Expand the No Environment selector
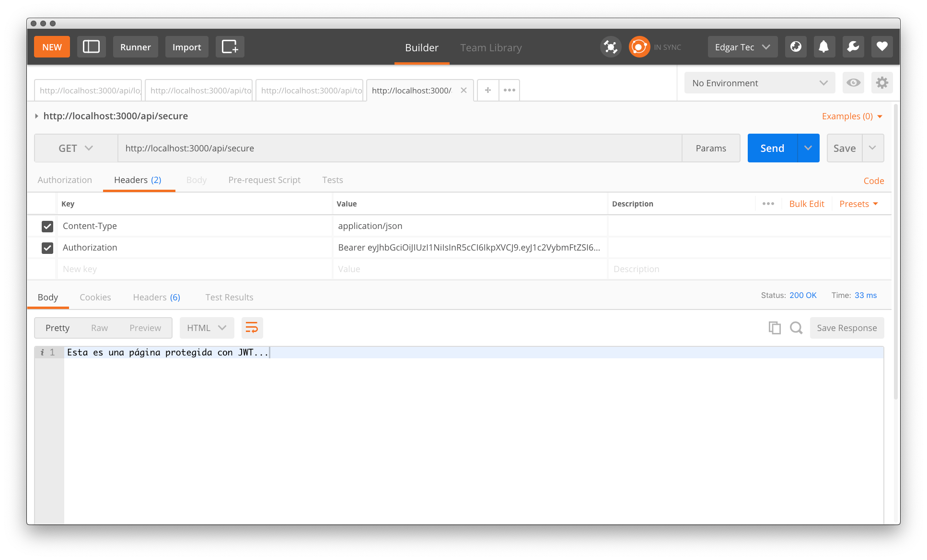This screenshot has width=927, height=560. (x=759, y=83)
